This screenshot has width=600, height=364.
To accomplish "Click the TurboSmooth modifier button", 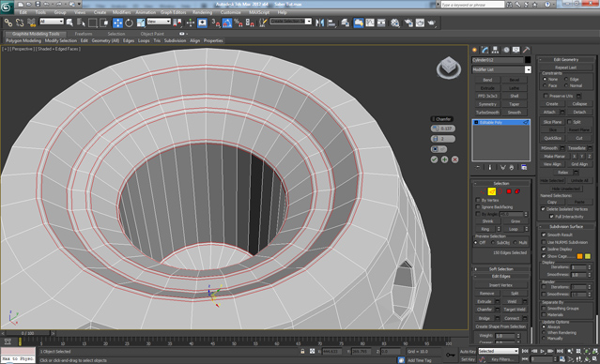I will 487,113.
